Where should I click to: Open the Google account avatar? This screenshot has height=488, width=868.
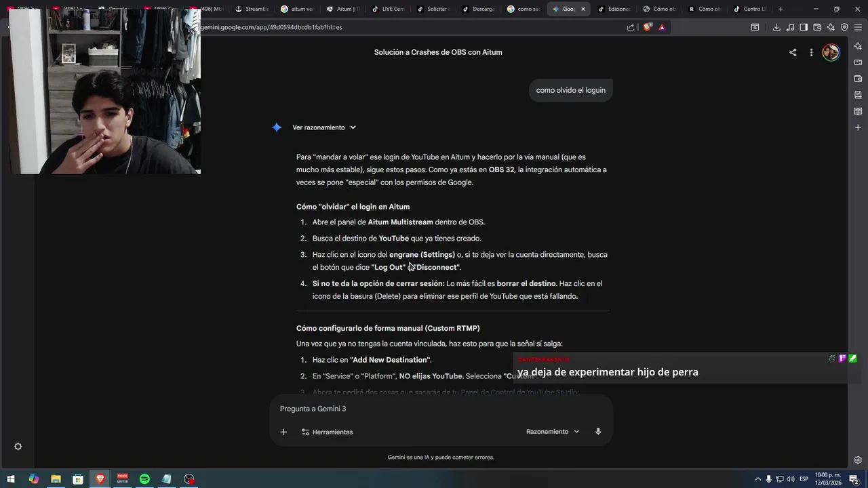pyautogui.click(x=831, y=52)
